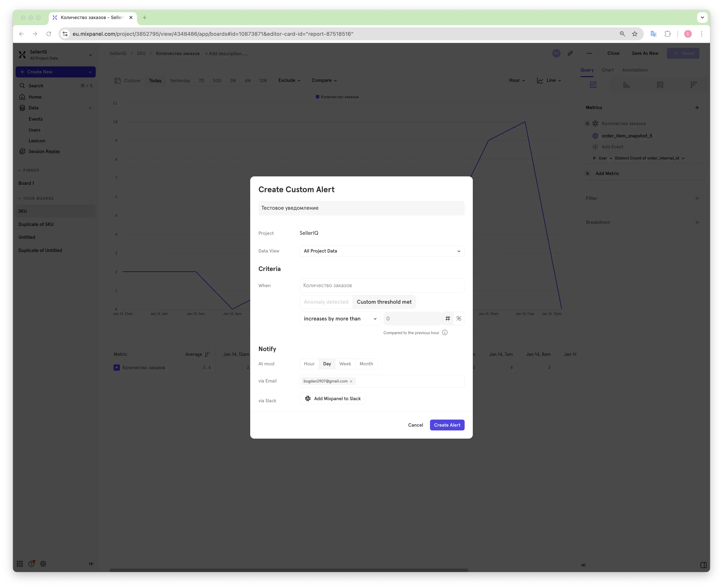Click the Search magnifier icon in the sidebar

pyautogui.click(x=22, y=86)
